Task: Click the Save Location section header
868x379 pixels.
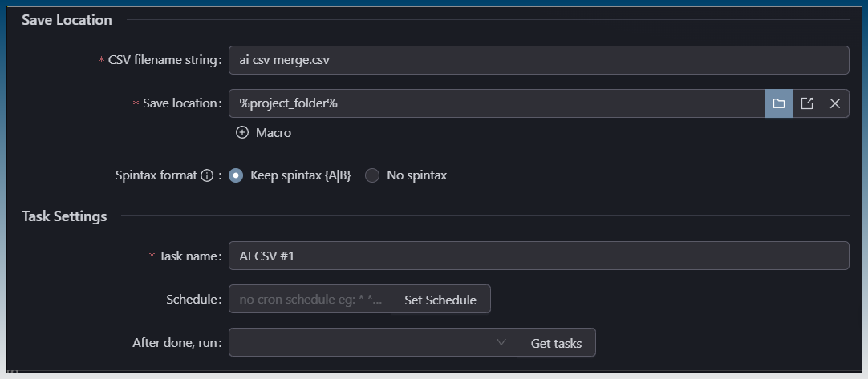Action: (67, 20)
